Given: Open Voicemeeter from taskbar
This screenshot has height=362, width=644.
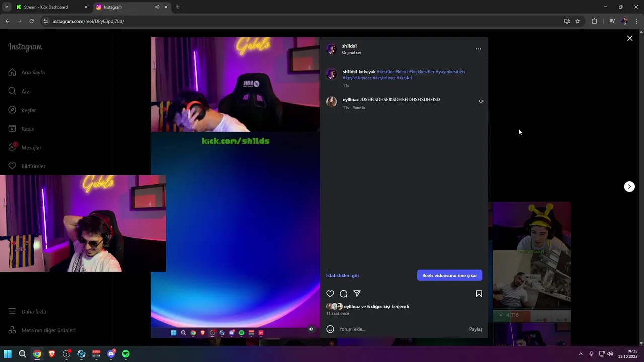Looking at the screenshot, I should click(96, 354).
